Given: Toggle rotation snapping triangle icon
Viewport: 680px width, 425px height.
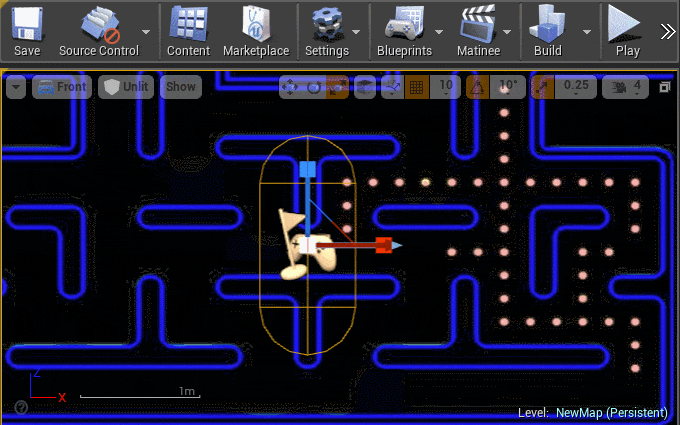Looking at the screenshot, I should pos(477,87).
